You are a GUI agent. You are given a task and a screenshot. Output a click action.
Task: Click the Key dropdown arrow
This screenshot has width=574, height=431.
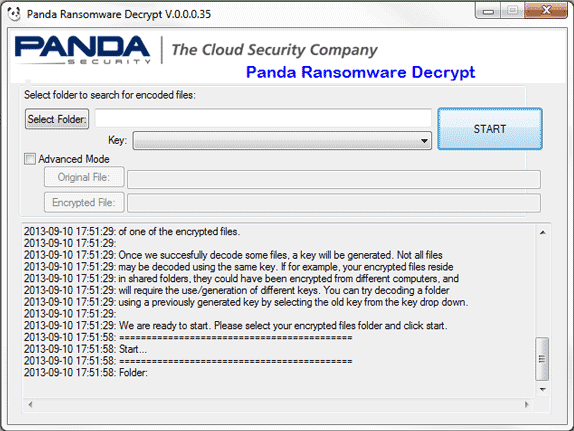(x=424, y=141)
